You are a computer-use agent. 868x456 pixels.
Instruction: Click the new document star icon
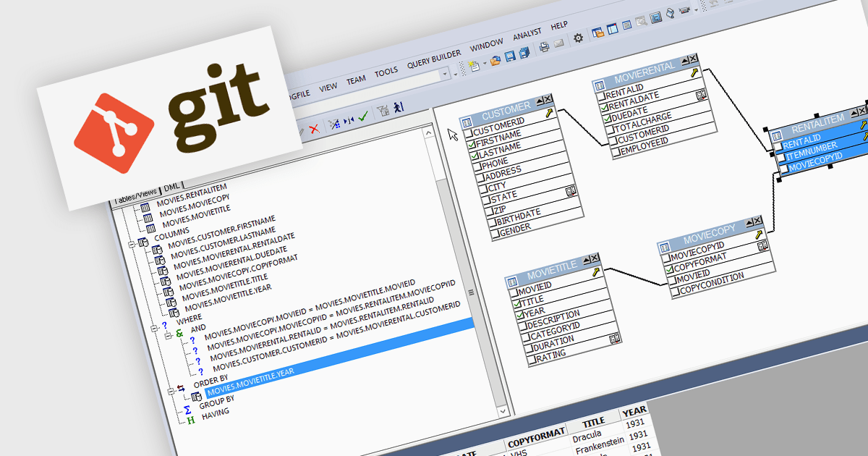[x=475, y=66]
